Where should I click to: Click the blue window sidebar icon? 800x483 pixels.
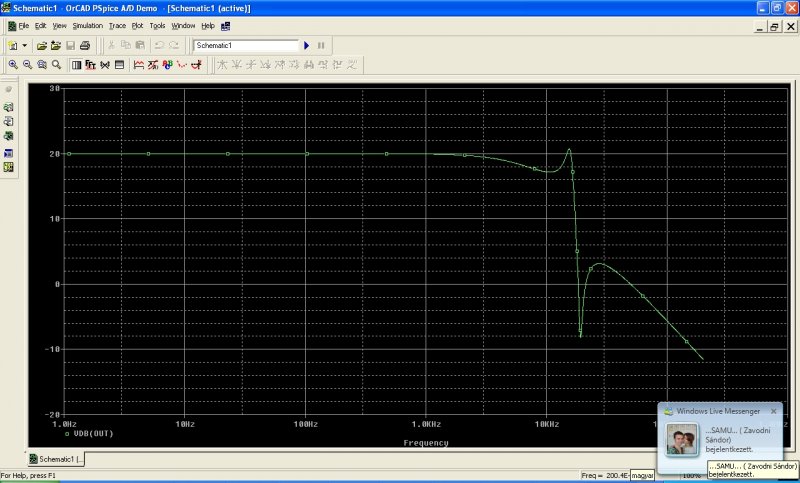[8, 153]
